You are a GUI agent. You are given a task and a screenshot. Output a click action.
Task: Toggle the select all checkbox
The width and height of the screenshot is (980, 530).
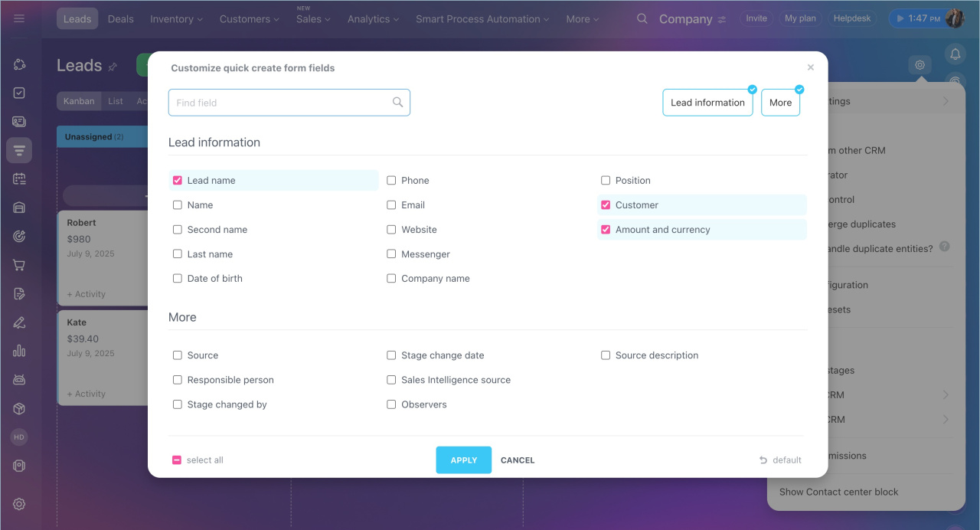click(177, 460)
